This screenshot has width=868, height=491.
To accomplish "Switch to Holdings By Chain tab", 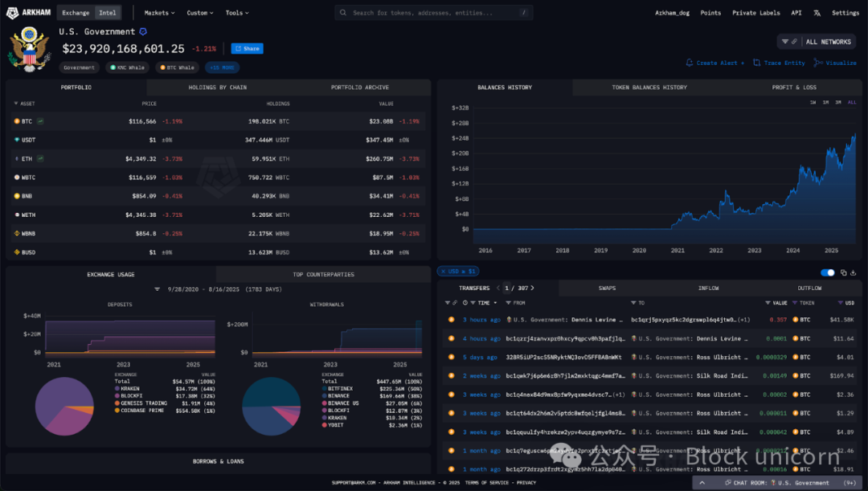I will coord(217,88).
